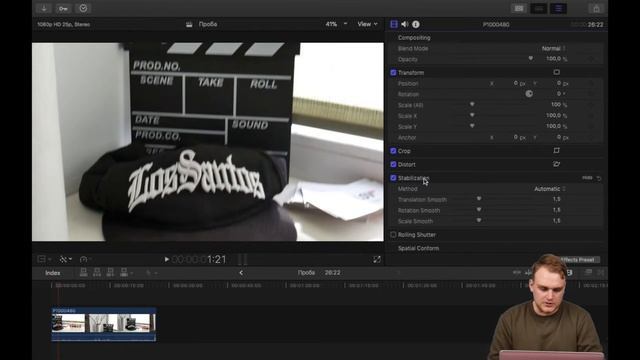Select the P1000480 clip in timeline
The image size is (640, 360).
tap(104, 324)
